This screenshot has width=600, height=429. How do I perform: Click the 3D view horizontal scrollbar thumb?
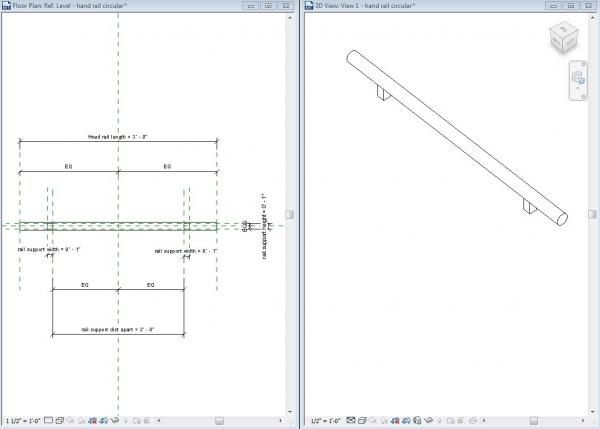[534, 421]
